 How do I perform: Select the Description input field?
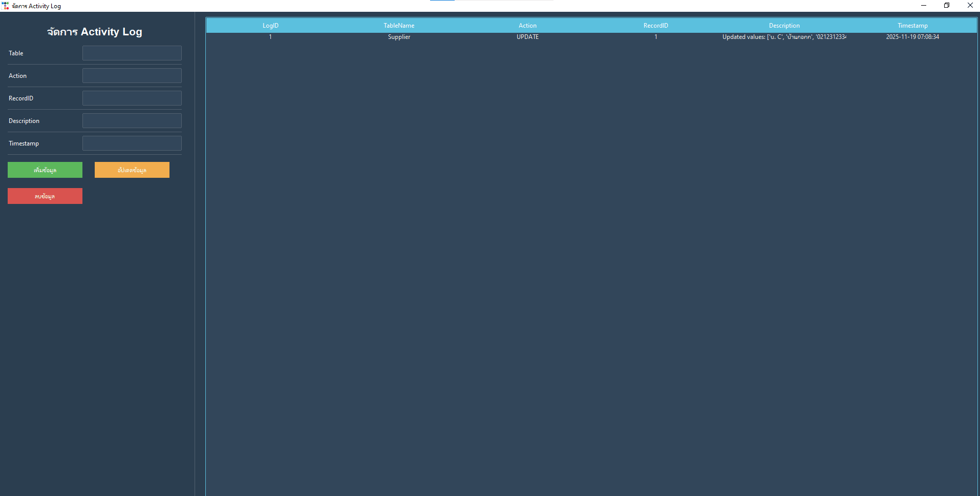[132, 121]
